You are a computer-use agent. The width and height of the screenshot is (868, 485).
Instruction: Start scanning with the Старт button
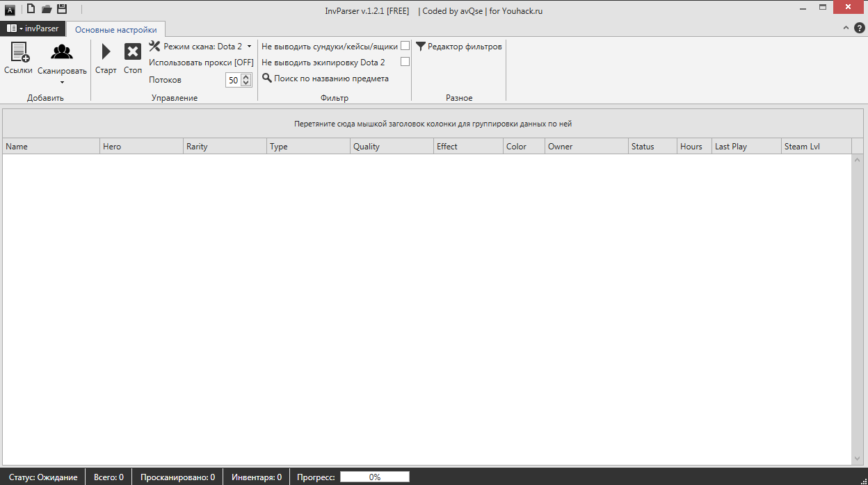click(106, 58)
